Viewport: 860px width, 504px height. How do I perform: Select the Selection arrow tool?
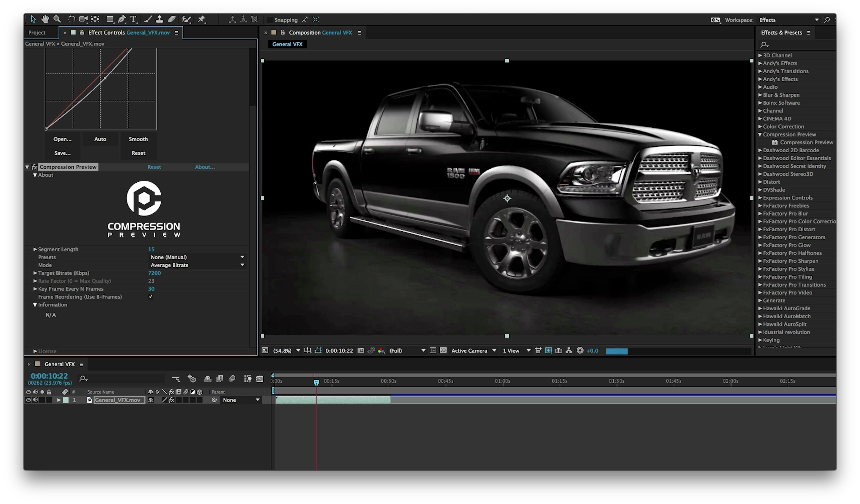point(33,19)
